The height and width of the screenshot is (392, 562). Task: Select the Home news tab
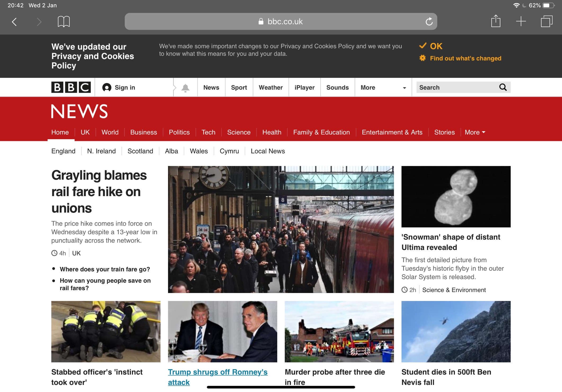[x=60, y=132]
